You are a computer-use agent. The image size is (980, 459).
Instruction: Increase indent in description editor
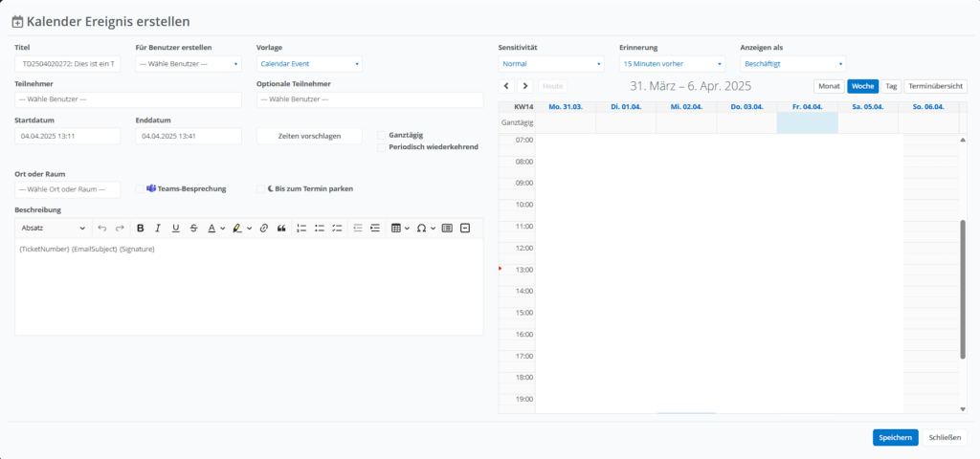pos(375,229)
